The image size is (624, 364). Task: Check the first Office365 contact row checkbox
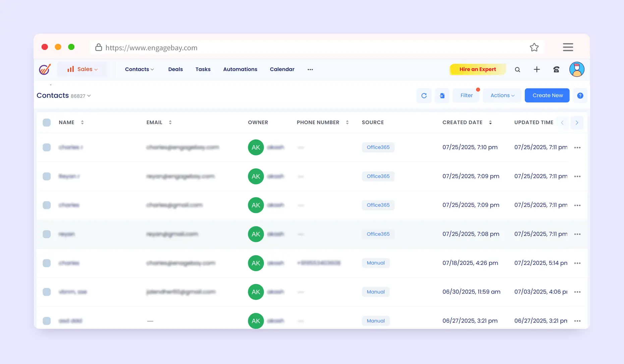click(x=47, y=147)
